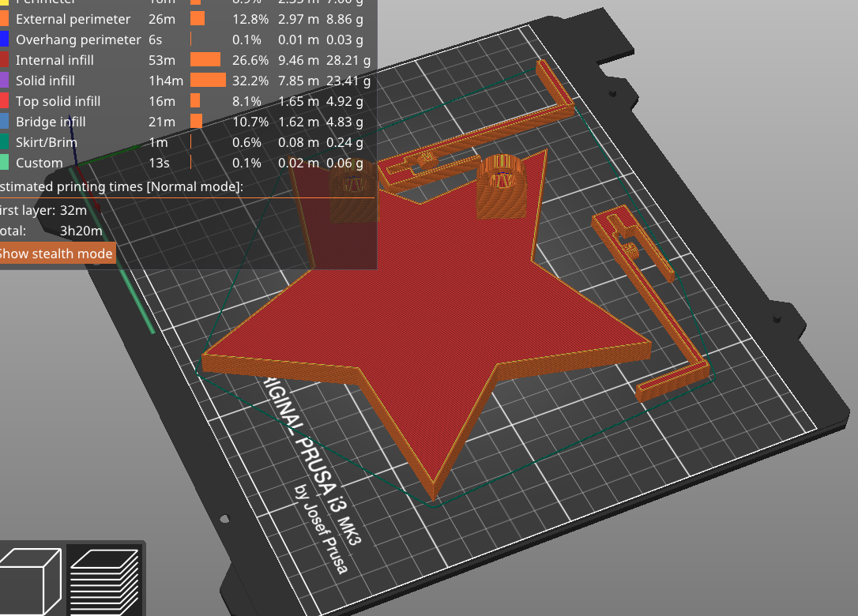This screenshot has height=616, width=858.
Task: Click the 28.21 g filament weight value
Action: (x=348, y=60)
